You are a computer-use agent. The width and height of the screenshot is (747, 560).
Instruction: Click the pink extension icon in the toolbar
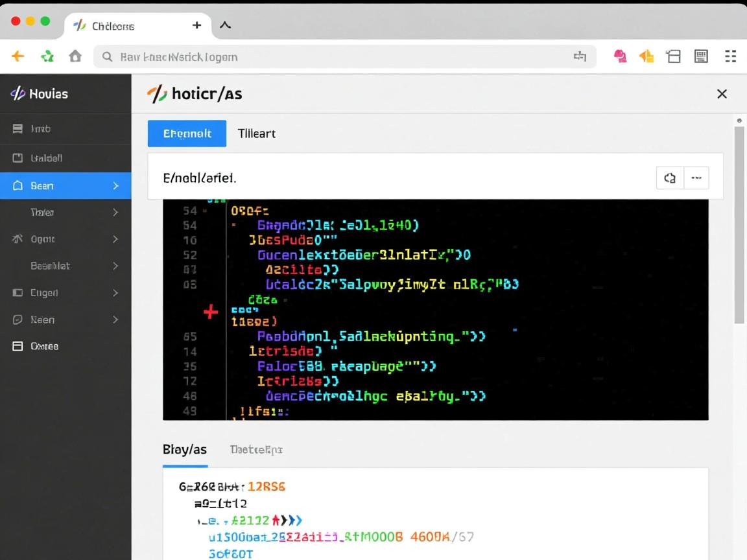click(x=620, y=56)
